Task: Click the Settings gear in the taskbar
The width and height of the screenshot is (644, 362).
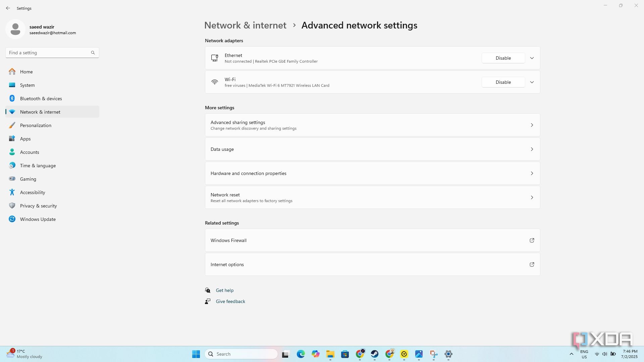Action: [x=448, y=354]
